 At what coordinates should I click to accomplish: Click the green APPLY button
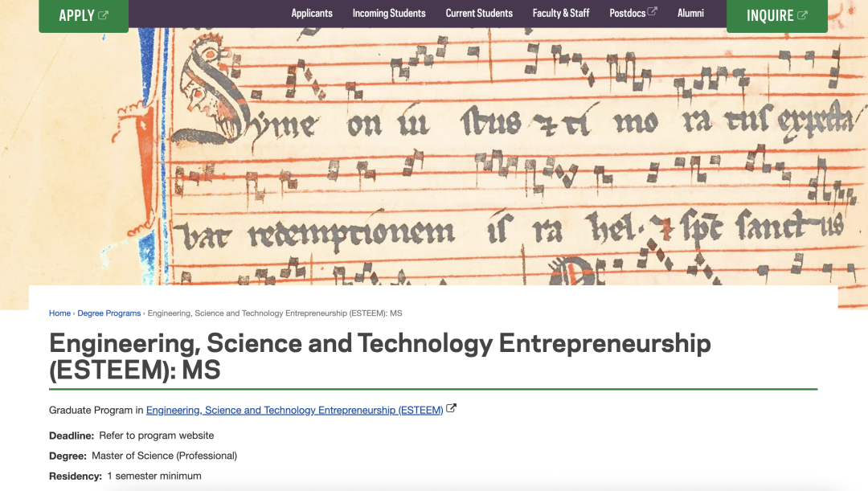(x=84, y=16)
